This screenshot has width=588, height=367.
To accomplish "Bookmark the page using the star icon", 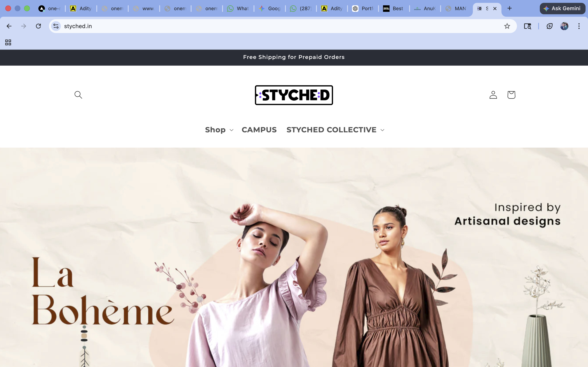I will (507, 26).
